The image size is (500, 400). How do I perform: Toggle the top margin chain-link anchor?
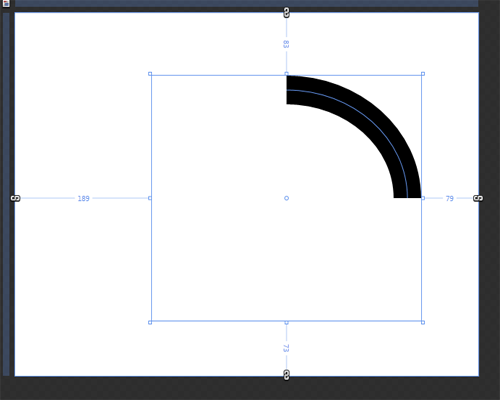286,13
